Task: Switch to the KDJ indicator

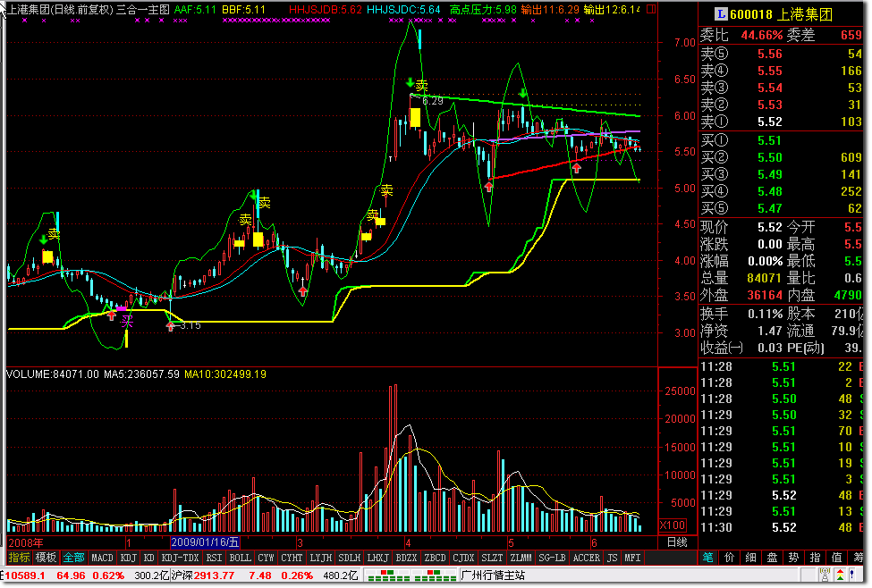Action: (129, 558)
